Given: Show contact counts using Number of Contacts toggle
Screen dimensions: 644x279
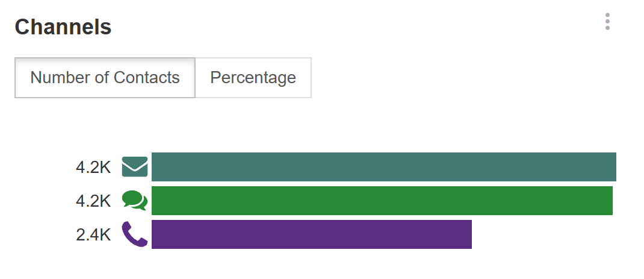Looking at the screenshot, I should [x=105, y=78].
